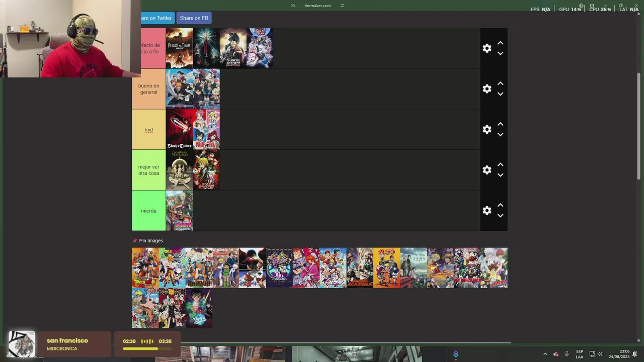
Task: Select the Black Clover poster
Action: (x=179, y=129)
